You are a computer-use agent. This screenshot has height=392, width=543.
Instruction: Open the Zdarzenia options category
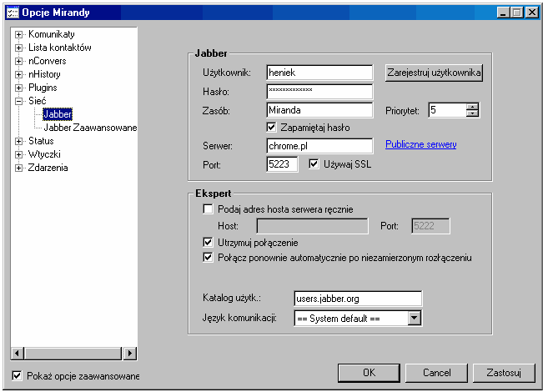tap(48, 168)
